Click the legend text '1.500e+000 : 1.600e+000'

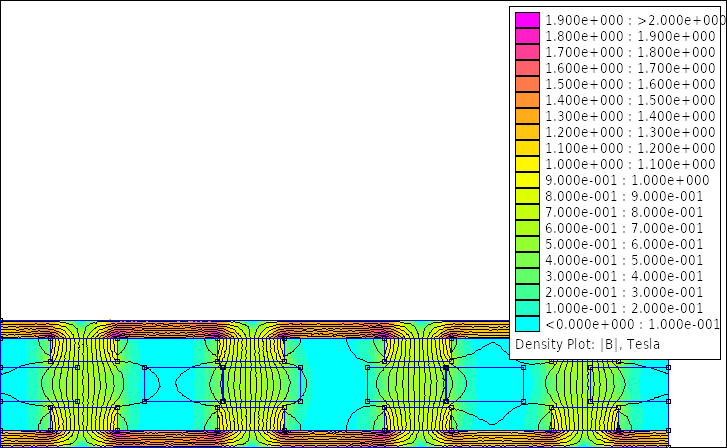[x=631, y=84]
